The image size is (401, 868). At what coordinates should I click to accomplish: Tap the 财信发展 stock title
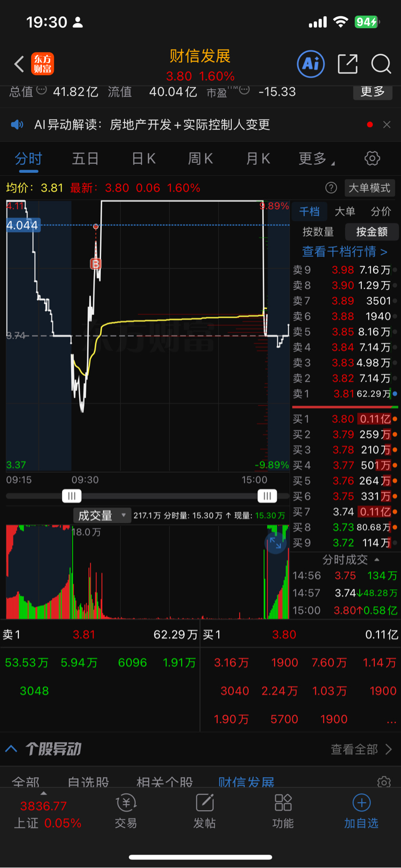tap(200, 56)
